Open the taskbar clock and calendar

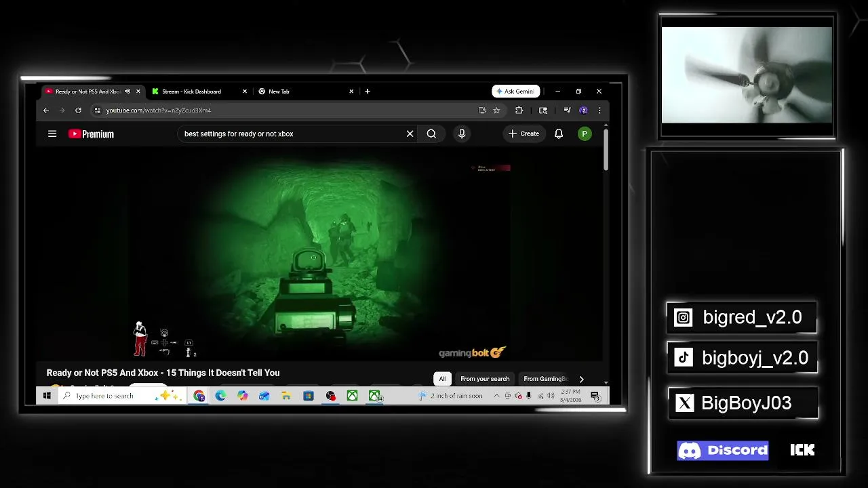click(x=571, y=396)
